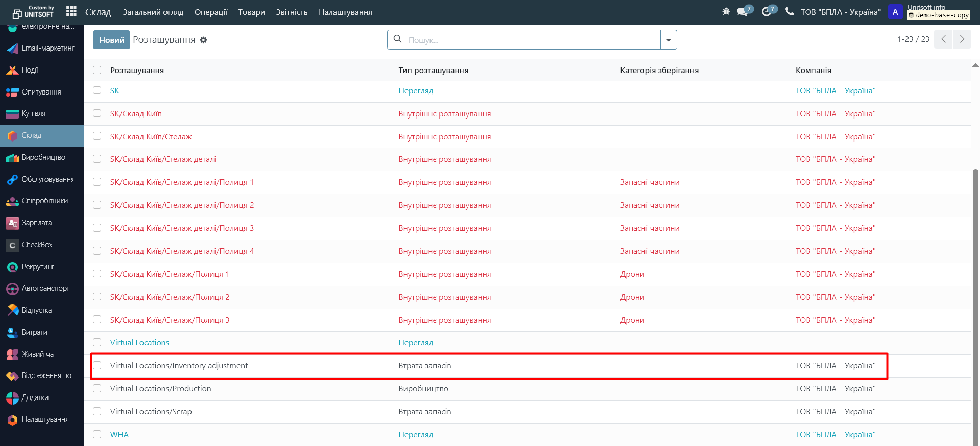The height and width of the screenshot is (446, 980).
Task: Open user menu with avatar A
Action: (895, 12)
